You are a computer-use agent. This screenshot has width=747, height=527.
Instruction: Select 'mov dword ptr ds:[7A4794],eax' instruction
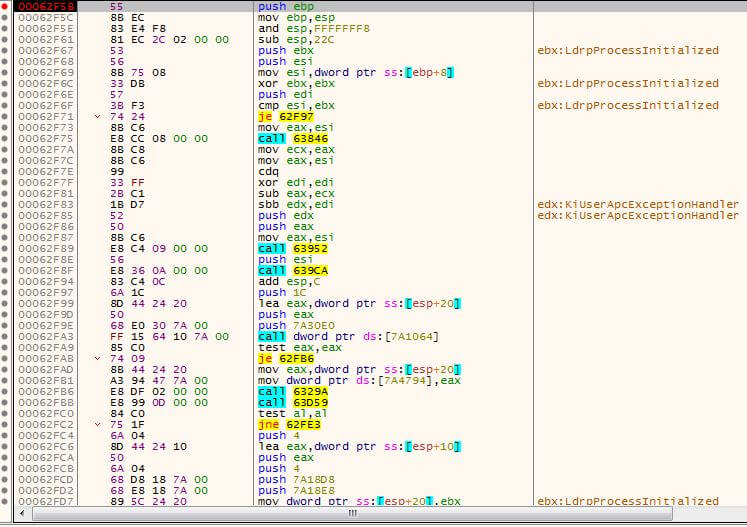[359, 381]
